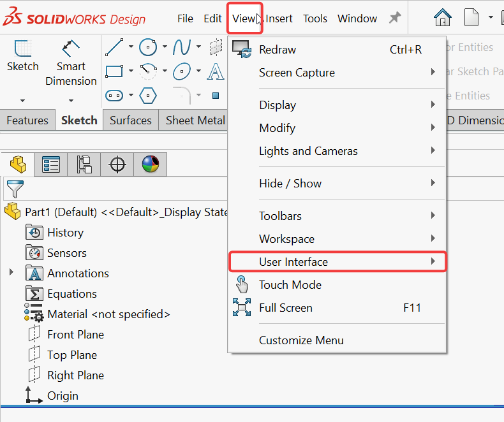Open the Workspace submenu

337,239
